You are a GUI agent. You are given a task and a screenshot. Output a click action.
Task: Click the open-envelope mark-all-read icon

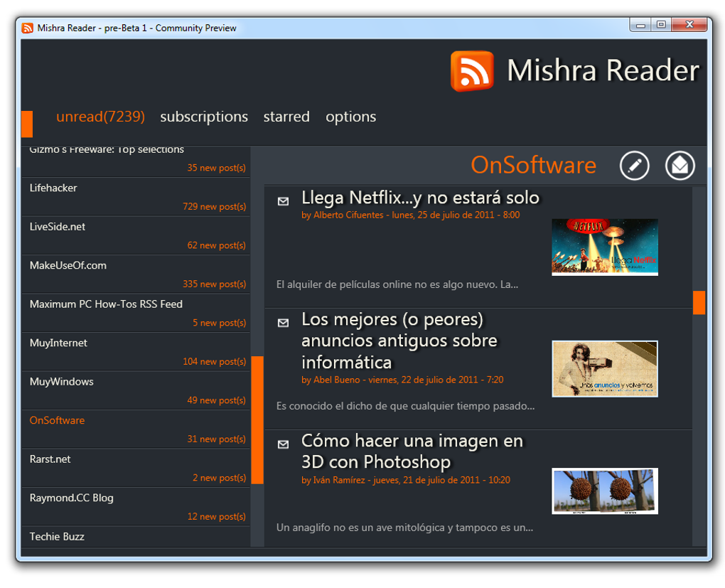[x=680, y=166]
